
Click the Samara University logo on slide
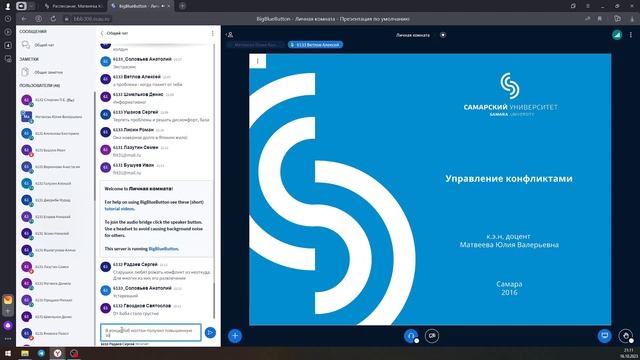(510, 95)
